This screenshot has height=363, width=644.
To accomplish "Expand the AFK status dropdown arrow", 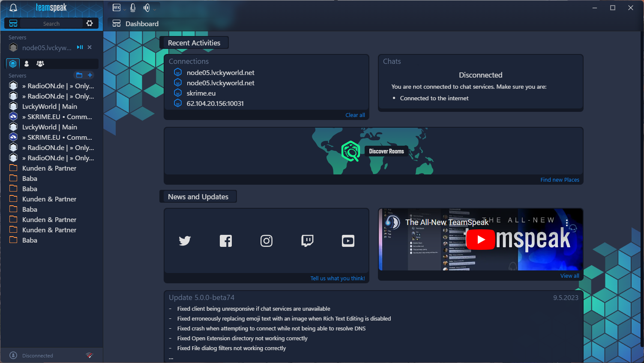I will coord(125,9).
